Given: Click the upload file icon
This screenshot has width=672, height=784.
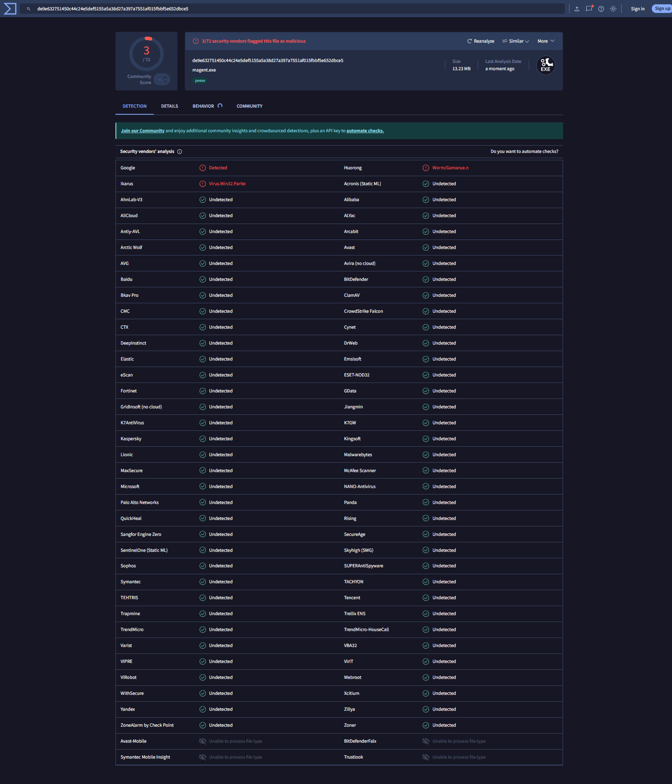Looking at the screenshot, I should 577,9.
